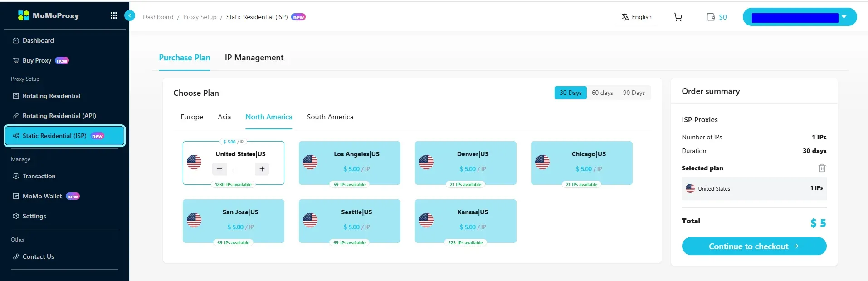Collapse the sidebar with the chevron button
868x281 pixels.
[x=130, y=15]
